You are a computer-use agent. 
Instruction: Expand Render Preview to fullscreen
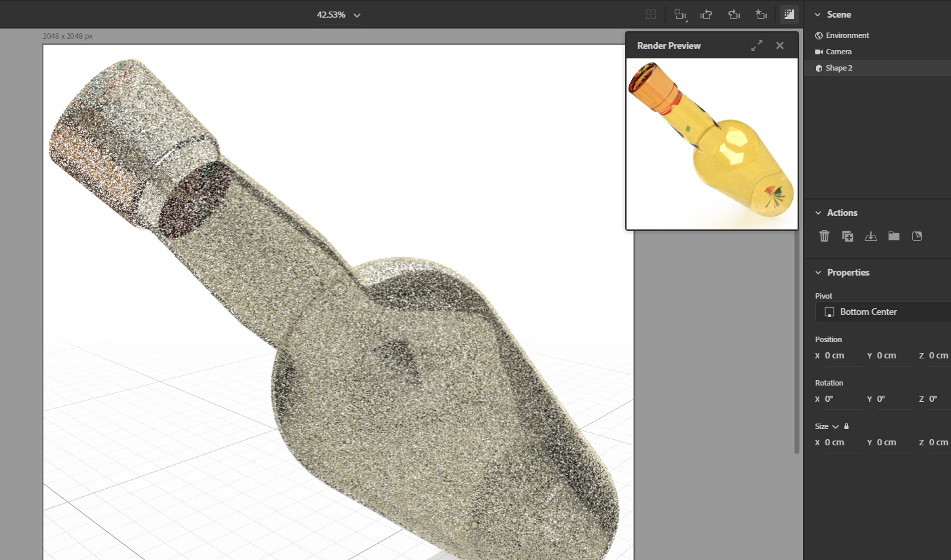point(757,45)
